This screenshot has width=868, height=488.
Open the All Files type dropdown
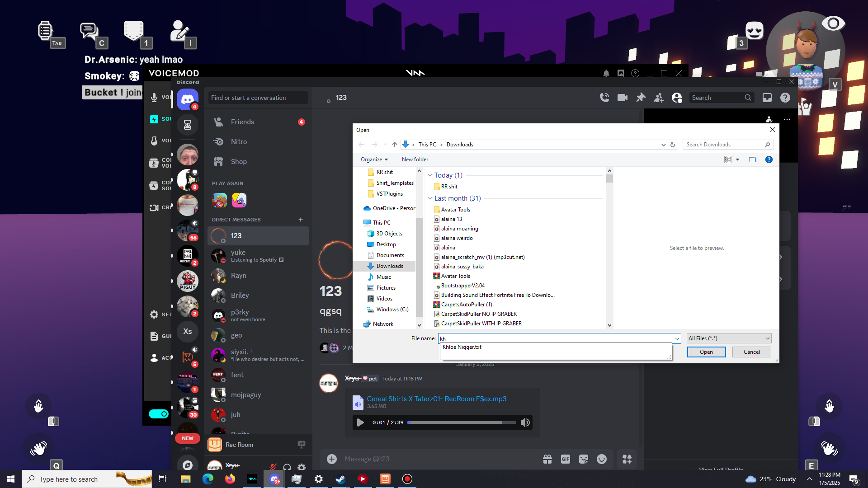click(729, 338)
